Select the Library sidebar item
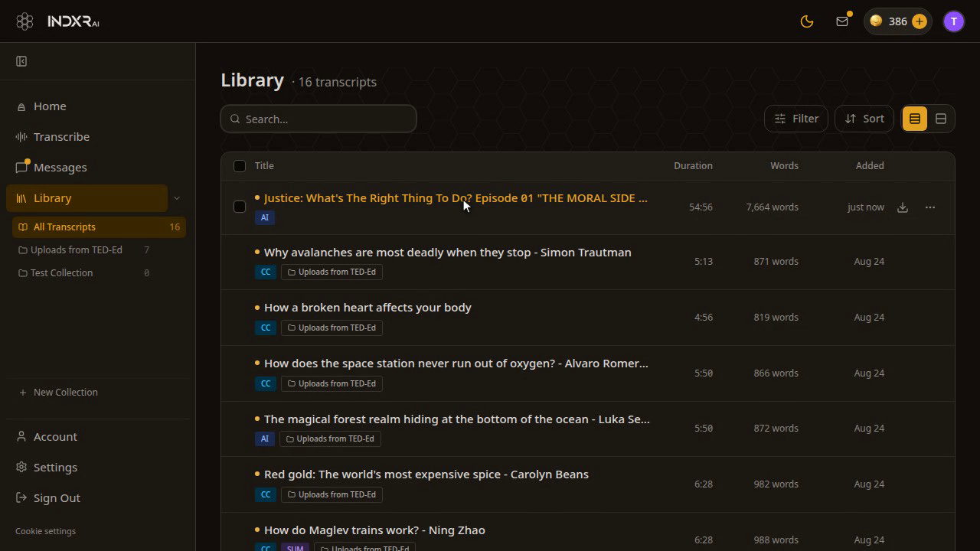Image resolution: width=980 pixels, height=551 pixels. tap(87, 198)
